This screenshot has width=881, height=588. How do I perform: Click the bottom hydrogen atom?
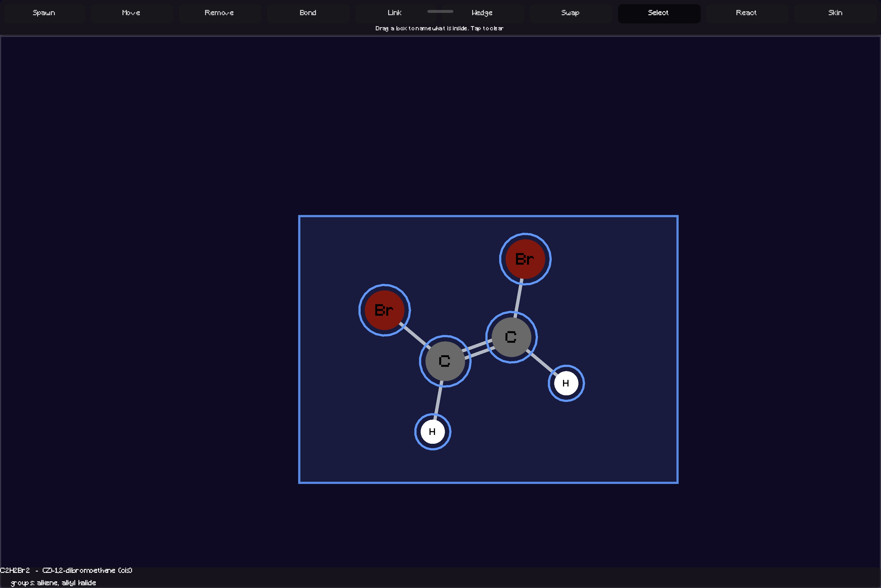coord(433,432)
